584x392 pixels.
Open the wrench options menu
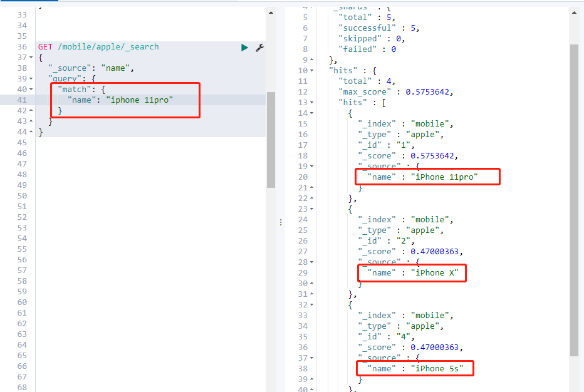click(x=259, y=48)
